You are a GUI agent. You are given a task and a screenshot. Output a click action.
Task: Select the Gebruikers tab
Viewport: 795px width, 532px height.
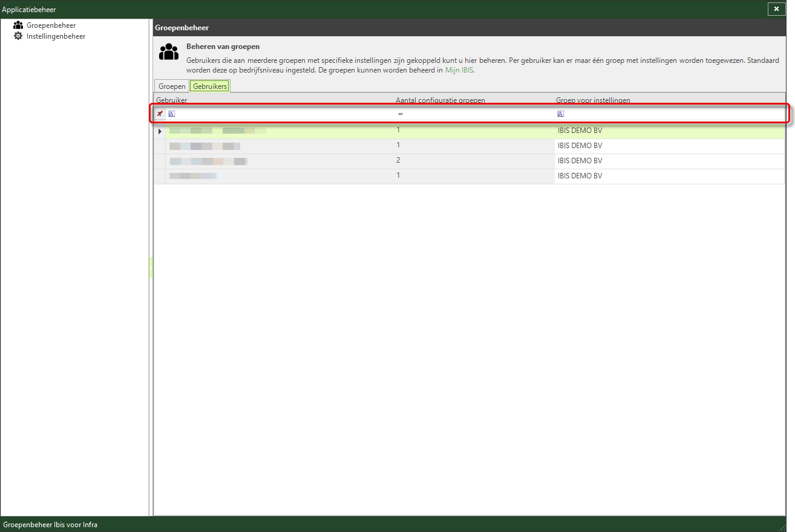point(210,86)
